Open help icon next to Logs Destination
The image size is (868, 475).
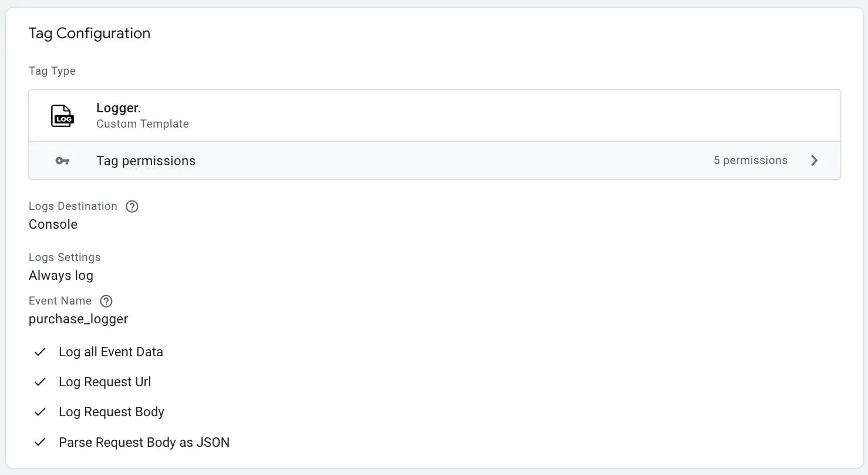[132, 206]
